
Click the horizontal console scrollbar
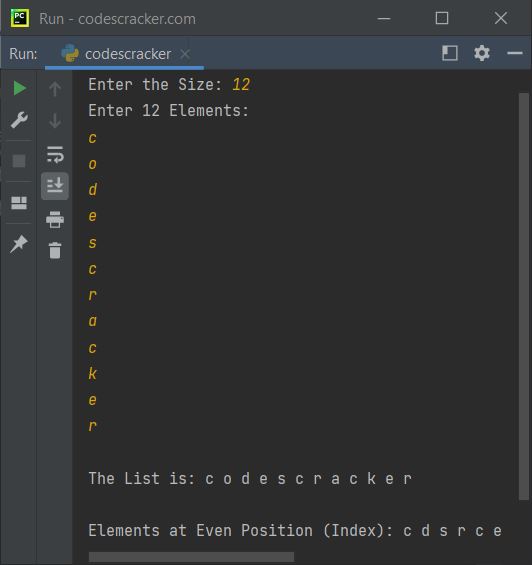click(x=191, y=557)
